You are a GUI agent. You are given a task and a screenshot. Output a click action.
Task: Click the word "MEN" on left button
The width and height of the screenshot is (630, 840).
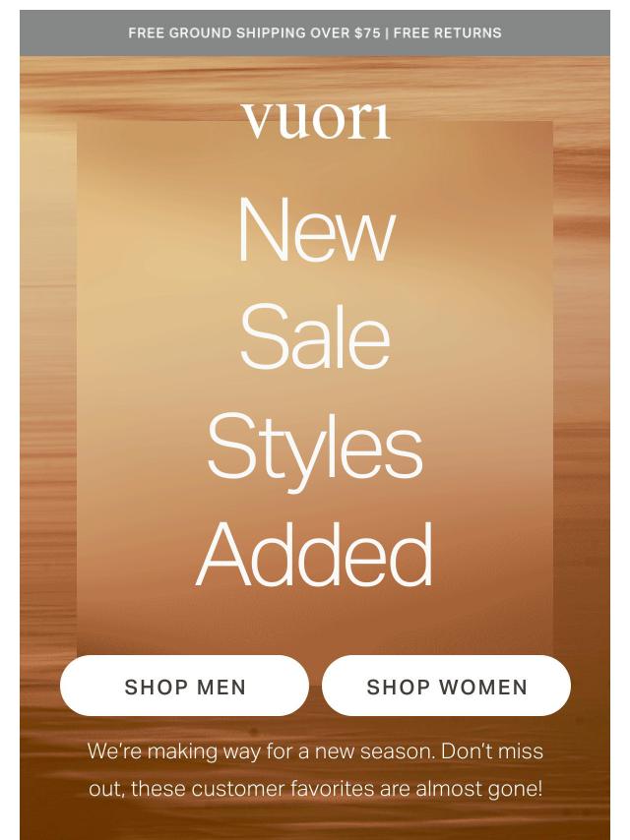coord(221,688)
